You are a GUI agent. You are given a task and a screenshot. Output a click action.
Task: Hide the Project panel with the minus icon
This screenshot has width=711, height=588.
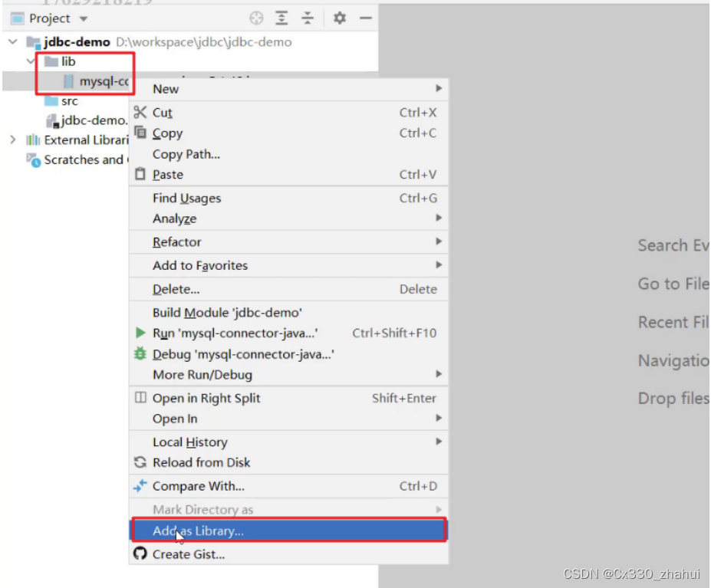click(366, 18)
